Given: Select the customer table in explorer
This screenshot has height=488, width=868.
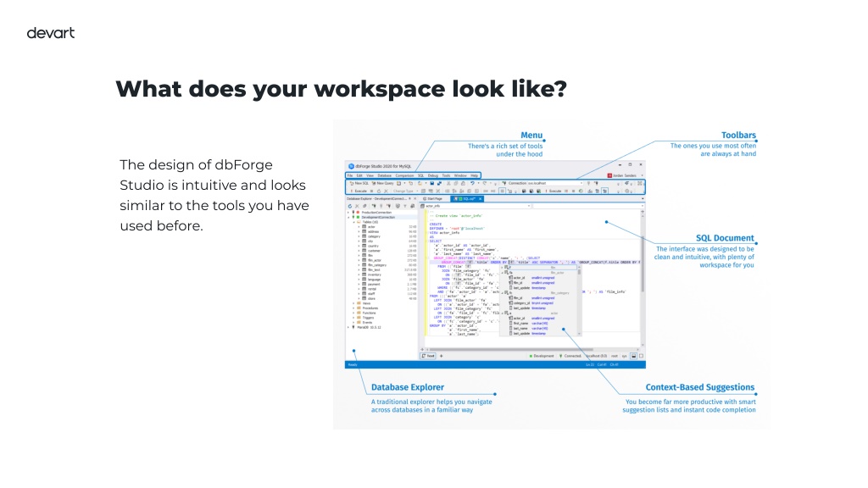Looking at the screenshot, I should coord(374,251).
